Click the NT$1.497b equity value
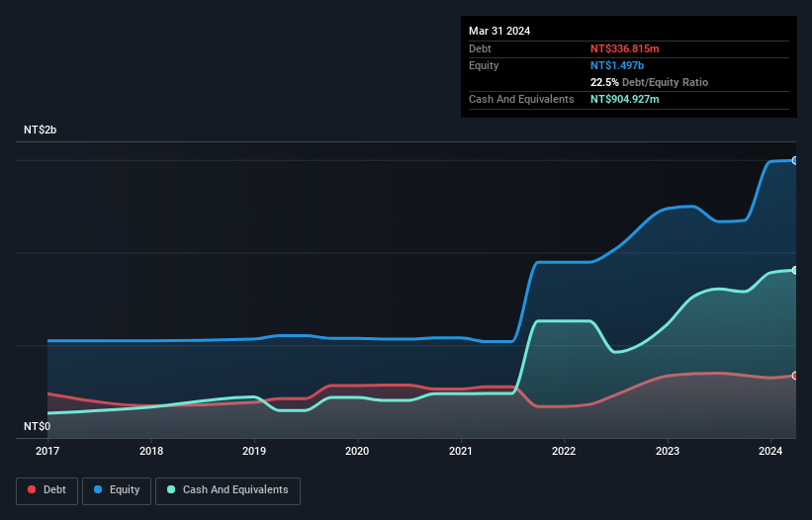The width and height of the screenshot is (812, 520). (x=617, y=65)
